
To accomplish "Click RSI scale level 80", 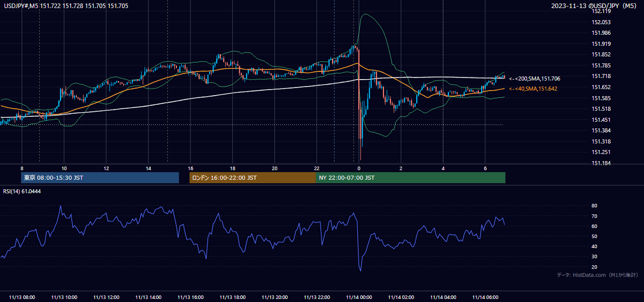I will (594, 206).
